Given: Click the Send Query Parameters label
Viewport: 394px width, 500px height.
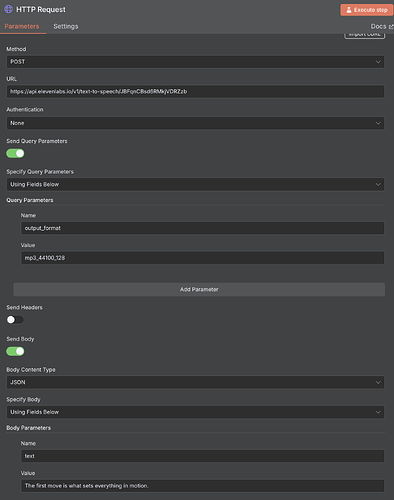Looking at the screenshot, I should coord(37,141).
